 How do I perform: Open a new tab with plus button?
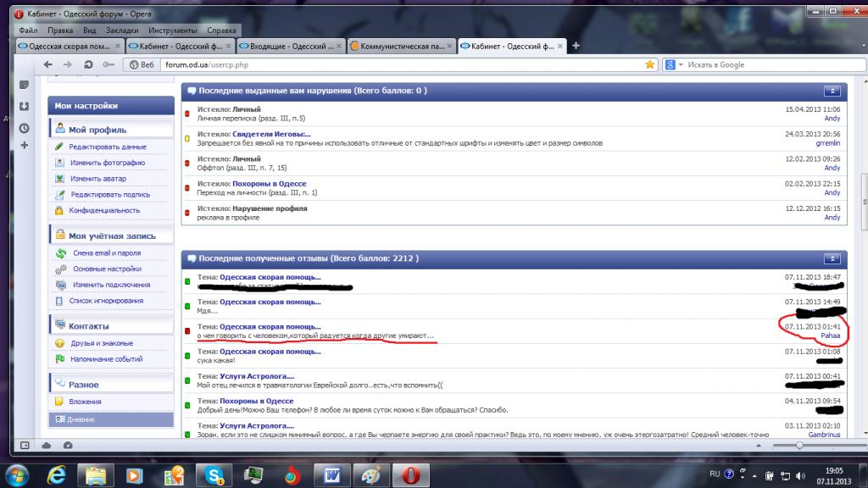coord(576,46)
